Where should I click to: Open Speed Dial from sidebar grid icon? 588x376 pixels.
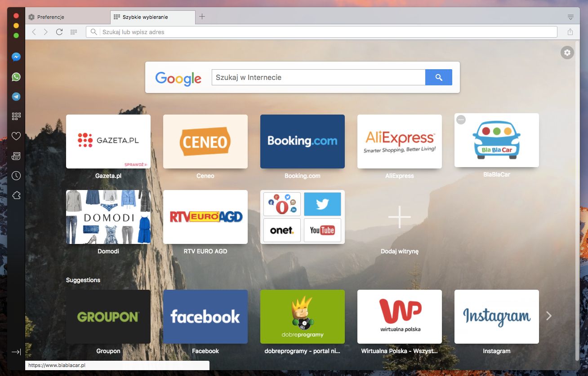[x=16, y=116]
